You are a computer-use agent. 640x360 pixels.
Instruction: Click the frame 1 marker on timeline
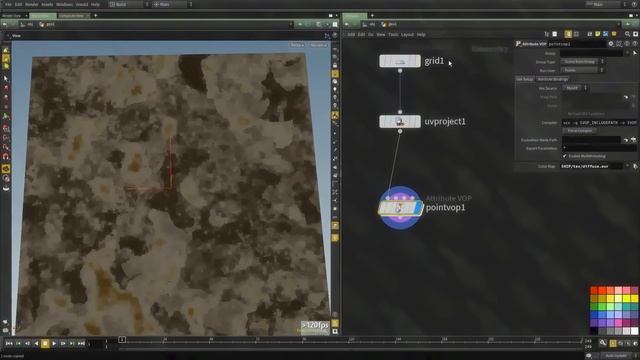pyautogui.click(x=122, y=340)
